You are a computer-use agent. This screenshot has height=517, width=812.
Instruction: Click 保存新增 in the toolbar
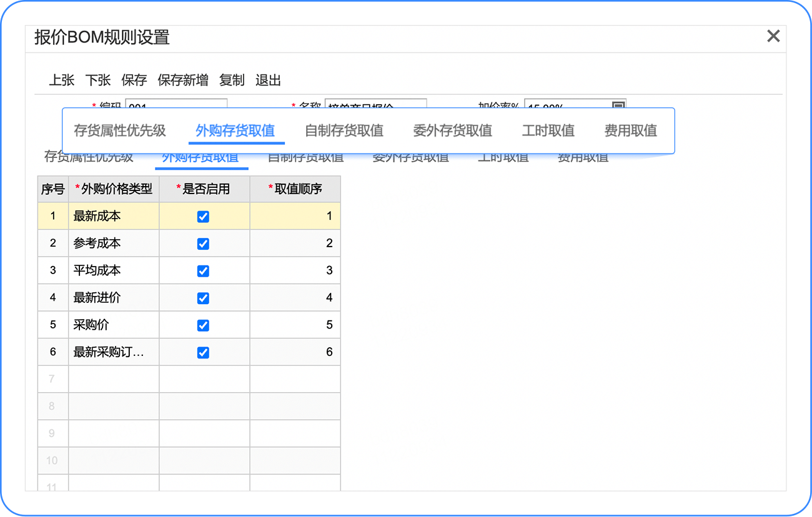[x=183, y=80]
